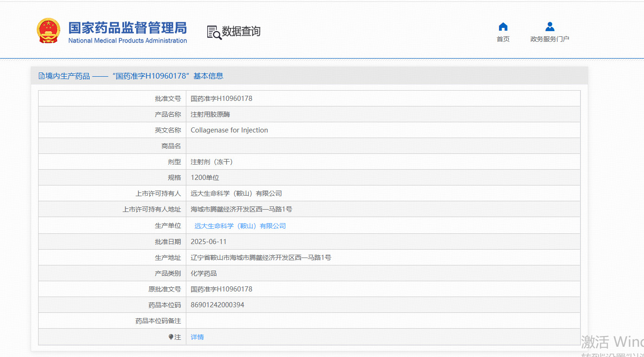Click the 注射用胶原酶 product name value
The width and height of the screenshot is (644, 357).
210,114
